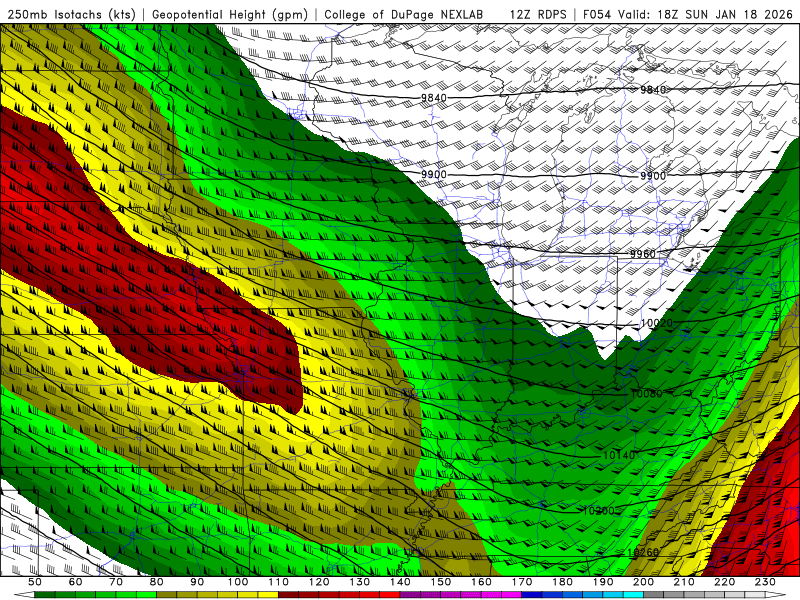800x600 pixels.
Task: Click the '60' color scale label
Action: (76, 582)
